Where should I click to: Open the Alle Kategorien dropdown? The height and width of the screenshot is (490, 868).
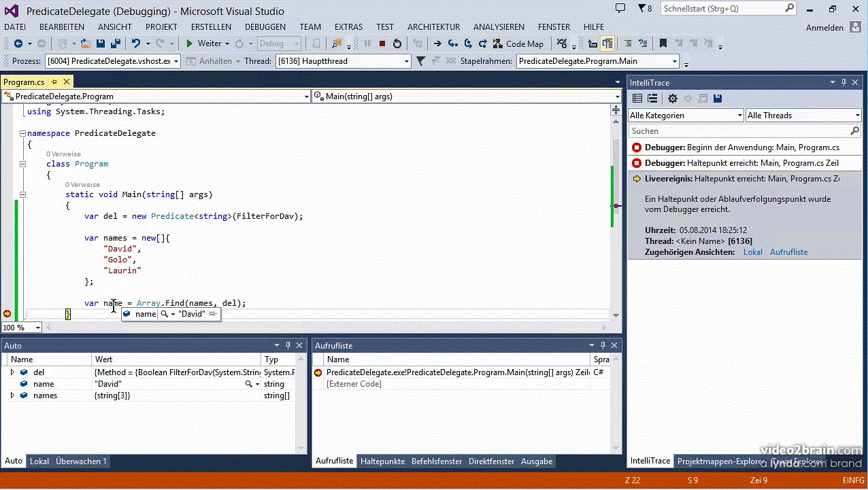click(x=686, y=116)
